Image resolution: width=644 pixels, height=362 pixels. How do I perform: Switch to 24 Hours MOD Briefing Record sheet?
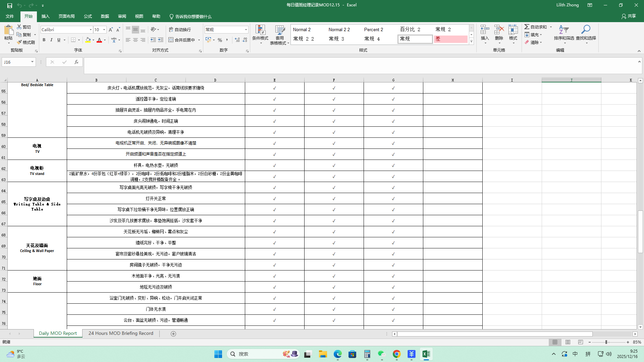[x=121, y=334]
